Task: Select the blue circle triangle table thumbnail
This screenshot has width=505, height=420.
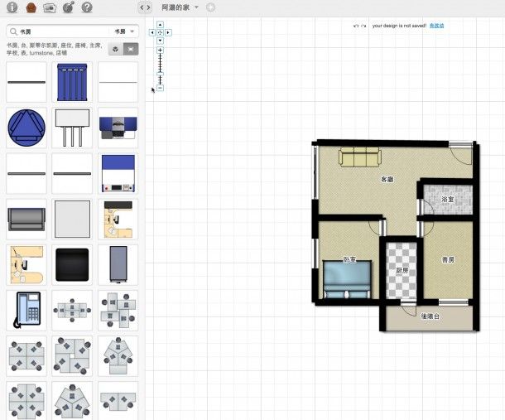Action: point(26,128)
